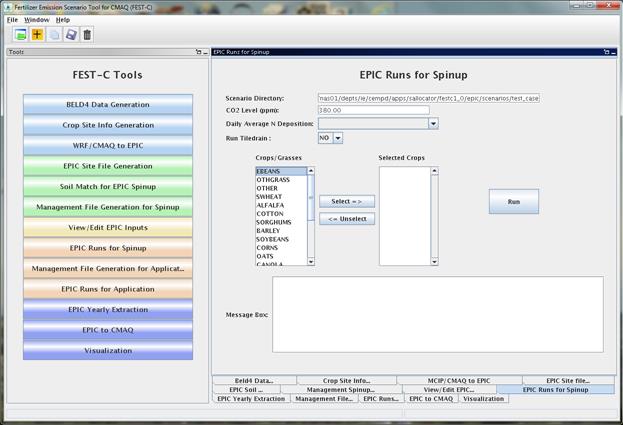Select SWHEAT in crops list
This screenshot has width=623, height=425.
(x=281, y=197)
